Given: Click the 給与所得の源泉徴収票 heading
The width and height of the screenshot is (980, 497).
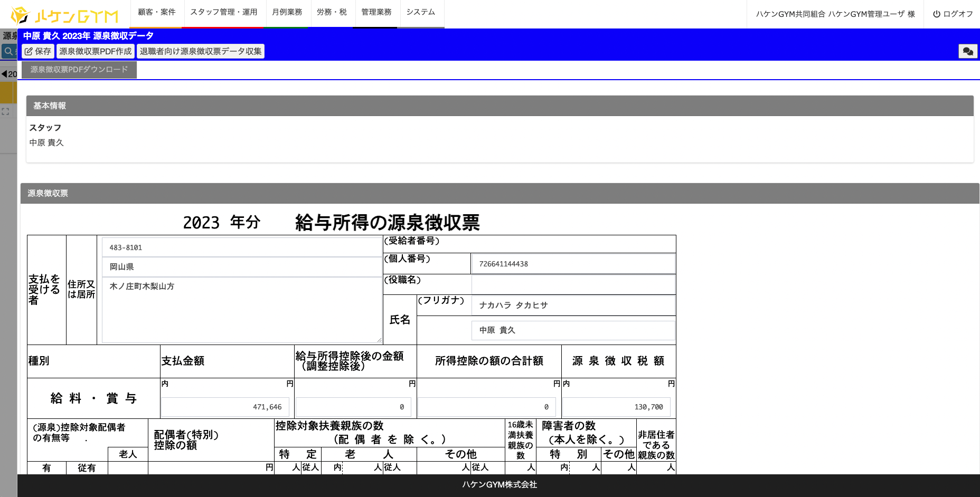Looking at the screenshot, I should tap(388, 223).
